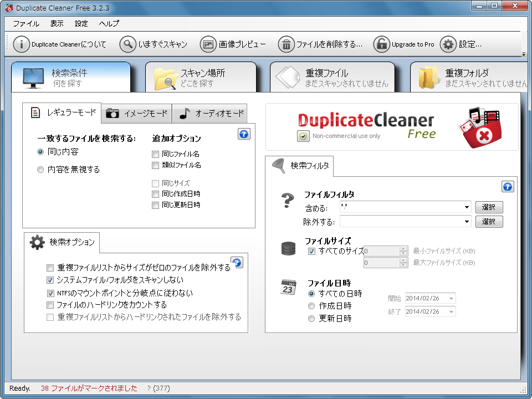The height and width of the screenshot is (399, 532).
Task: Click the Duplicate Cleaner red folder logo
Action: [x=481, y=127]
